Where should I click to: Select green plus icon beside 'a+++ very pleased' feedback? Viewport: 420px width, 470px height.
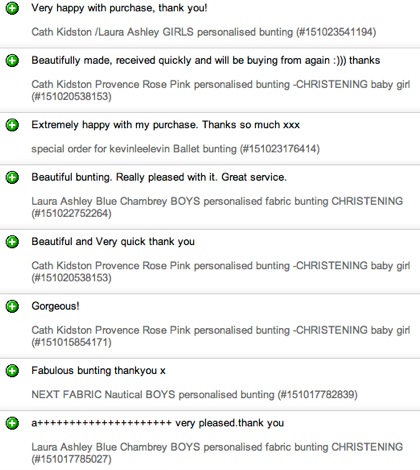pos(12,423)
